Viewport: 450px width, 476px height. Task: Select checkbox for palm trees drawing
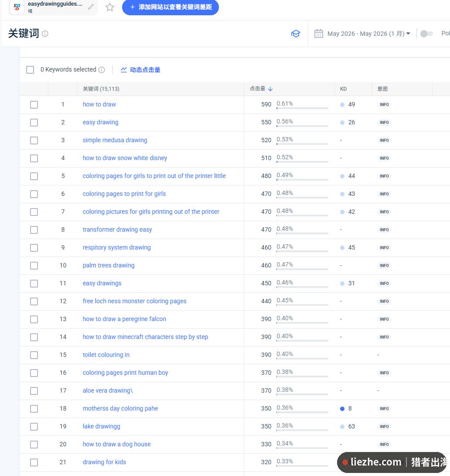point(34,266)
